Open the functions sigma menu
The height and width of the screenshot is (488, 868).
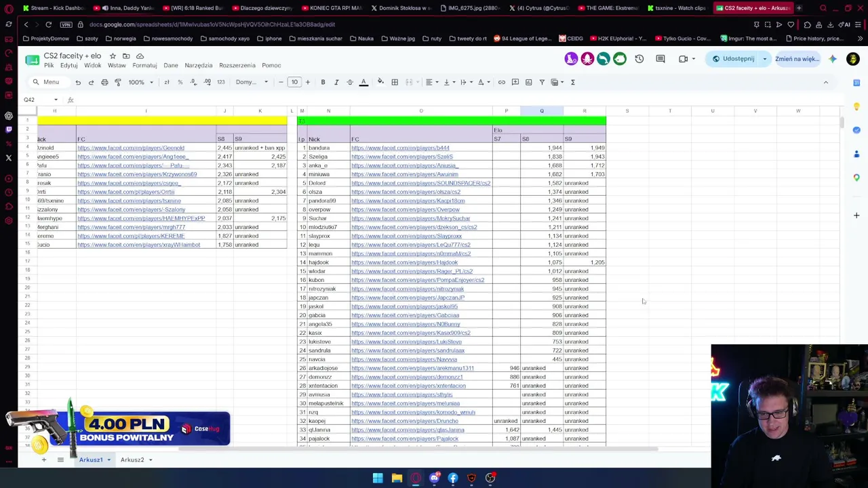(572, 82)
